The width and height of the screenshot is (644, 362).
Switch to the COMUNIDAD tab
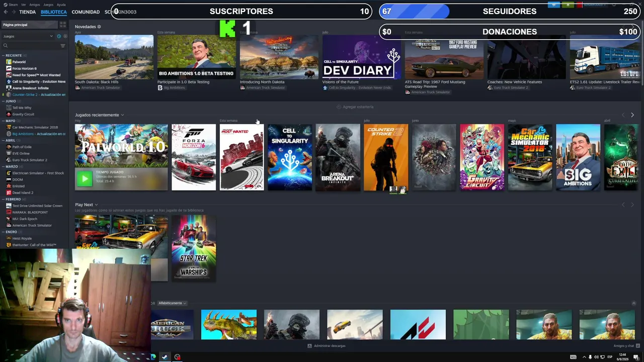(86, 12)
